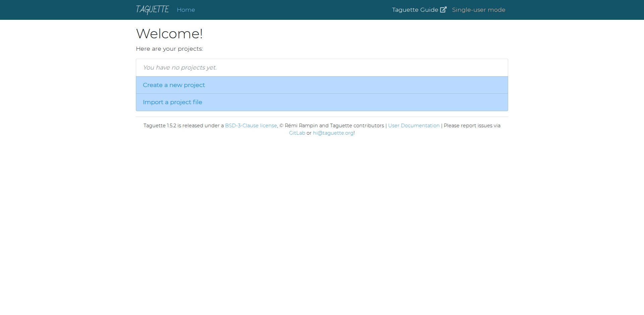The image size is (644, 315).
Task: Open the Home navigation link
Action: pos(186,10)
